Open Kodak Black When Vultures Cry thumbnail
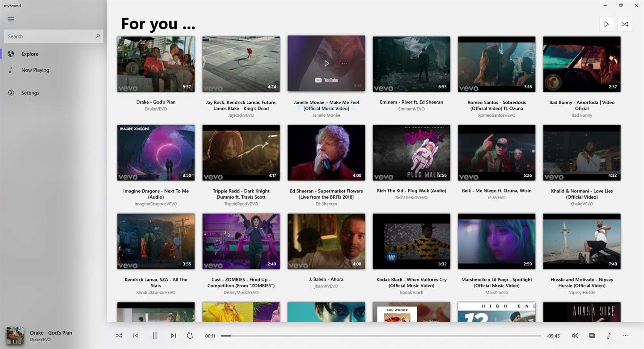Image resolution: width=644 pixels, height=349 pixels. 411,241
